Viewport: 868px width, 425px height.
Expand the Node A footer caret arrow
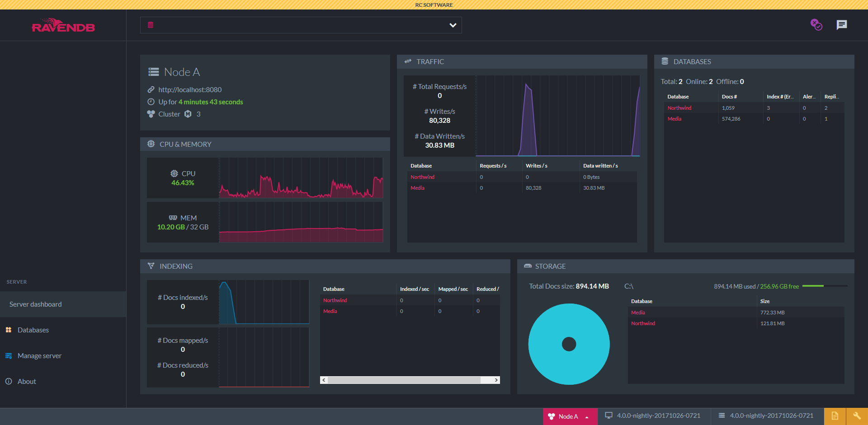(587, 417)
